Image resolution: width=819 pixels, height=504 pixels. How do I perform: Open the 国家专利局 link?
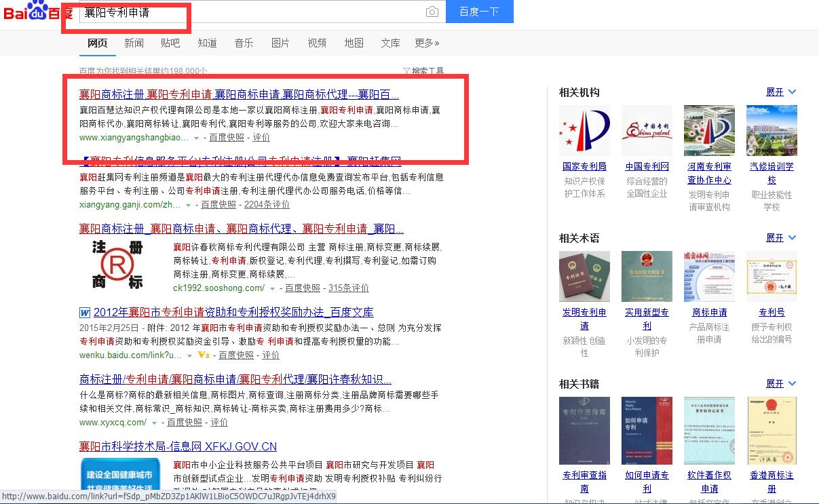(584, 166)
